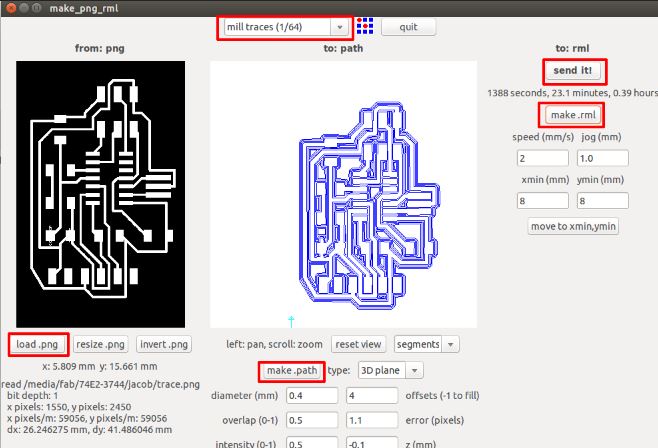Click the overlap (0-1) input field
The height and width of the screenshot is (448, 658).
pyautogui.click(x=312, y=420)
